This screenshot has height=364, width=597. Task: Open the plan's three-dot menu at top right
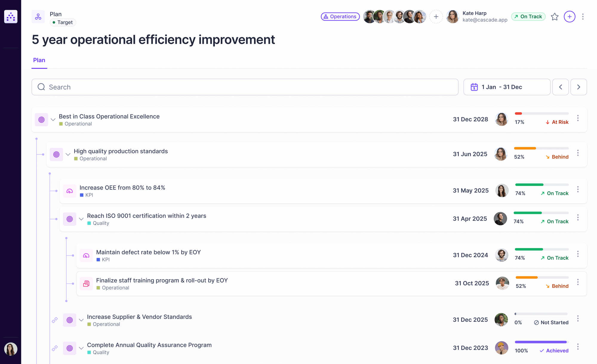(583, 17)
